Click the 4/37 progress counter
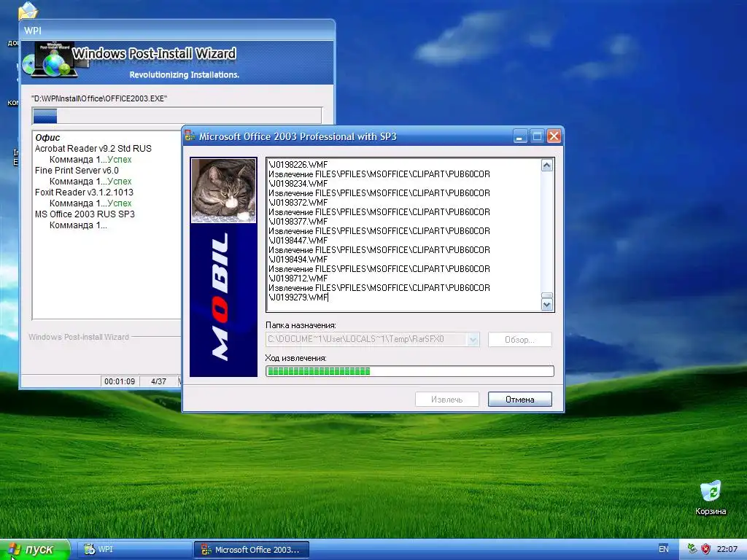 (158, 381)
